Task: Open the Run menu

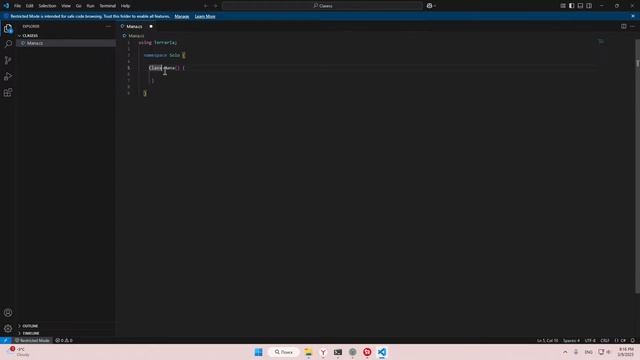Action: 90,6
